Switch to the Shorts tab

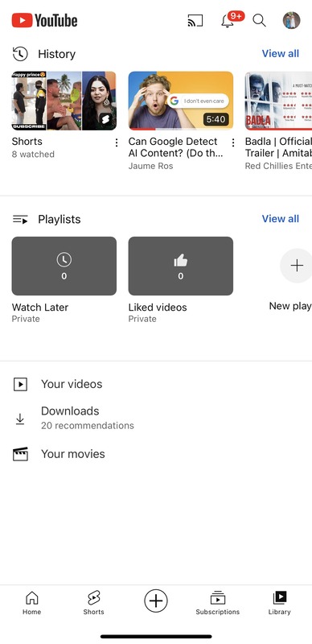click(x=93, y=603)
